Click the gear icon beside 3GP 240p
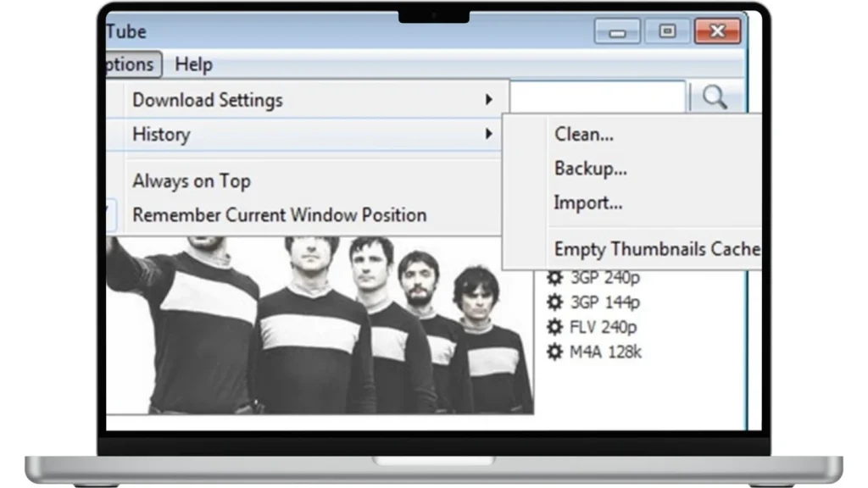 554,278
